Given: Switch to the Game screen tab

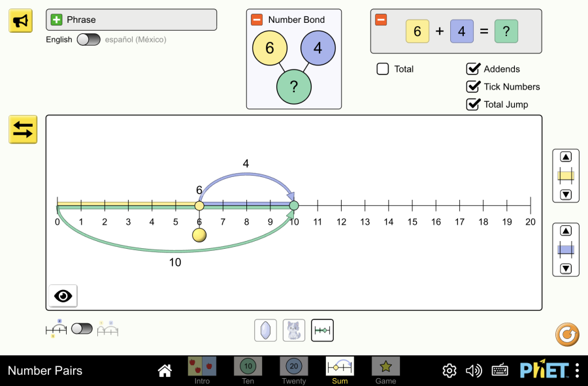Looking at the screenshot, I should pyautogui.click(x=385, y=370).
